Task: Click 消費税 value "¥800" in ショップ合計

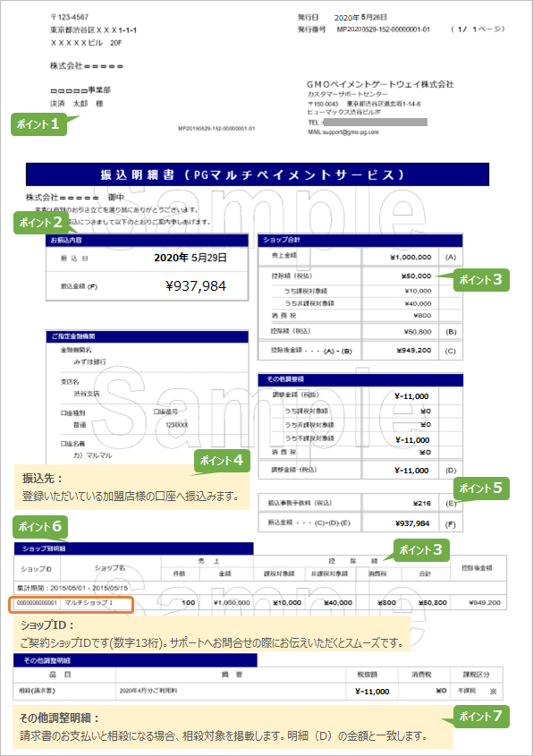Action: (x=423, y=315)
